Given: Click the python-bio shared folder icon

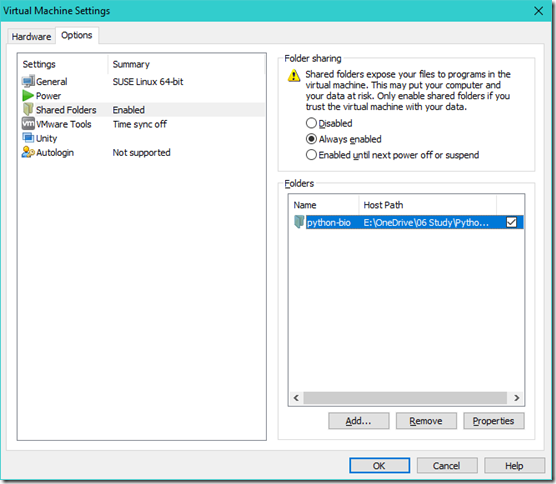Looking at the screenshot, I should pyautogui.click(x=299, y=222).
